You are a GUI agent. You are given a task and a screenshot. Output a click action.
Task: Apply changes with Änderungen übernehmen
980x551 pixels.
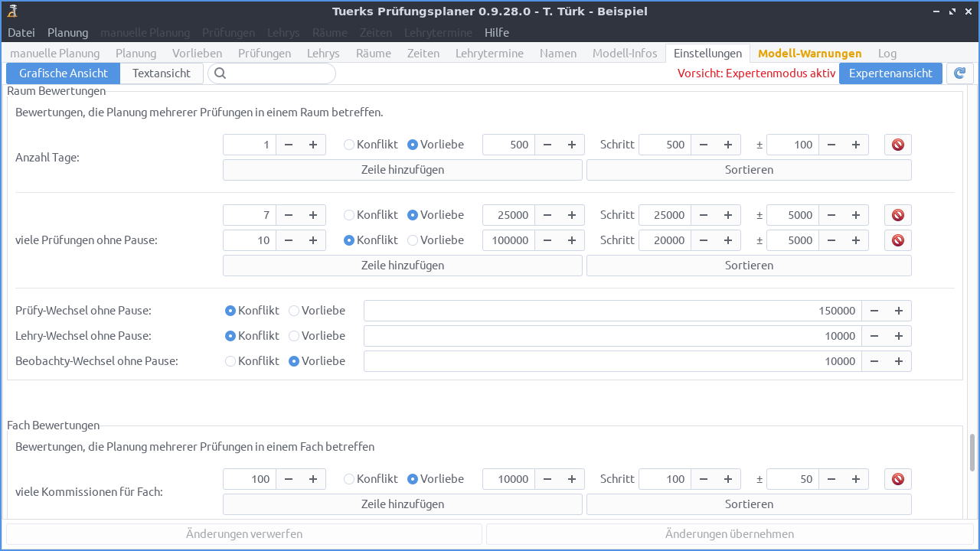click(x=730, y=533)
